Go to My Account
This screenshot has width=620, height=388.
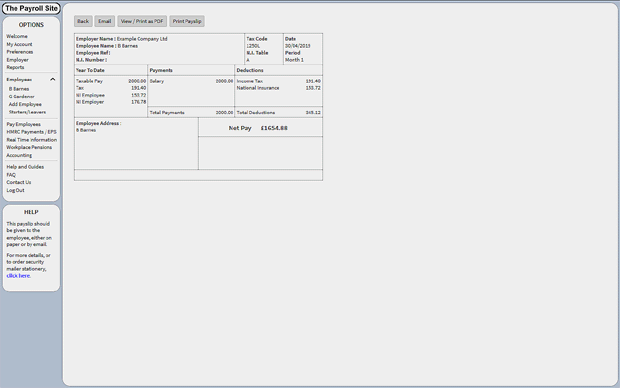(x=19, y=44)
